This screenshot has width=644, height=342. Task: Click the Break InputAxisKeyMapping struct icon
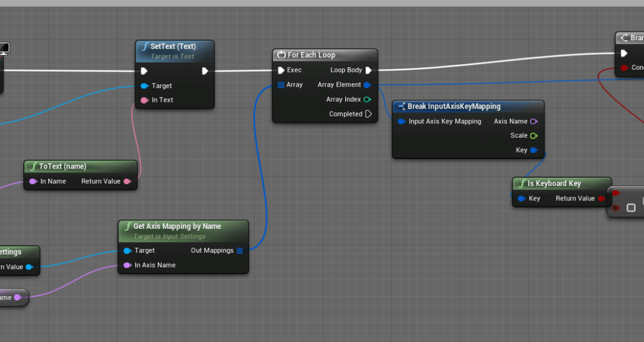click(x=401, y=106)
